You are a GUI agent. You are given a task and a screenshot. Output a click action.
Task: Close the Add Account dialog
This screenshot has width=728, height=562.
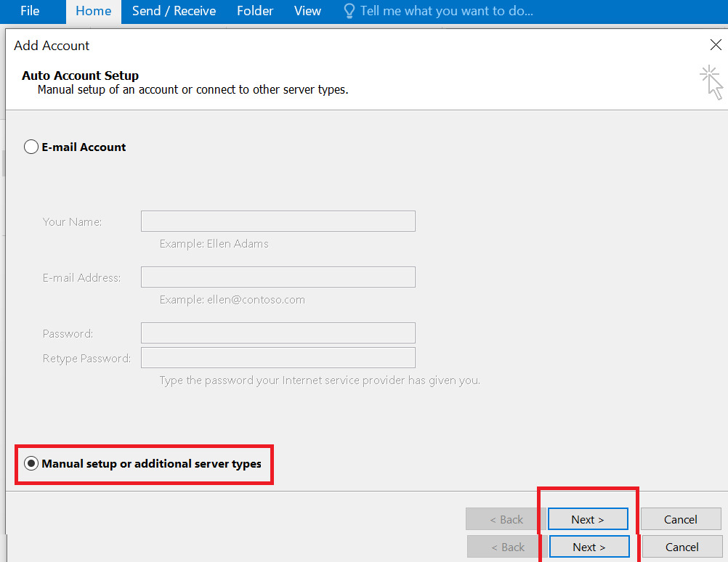coord(716,44)
